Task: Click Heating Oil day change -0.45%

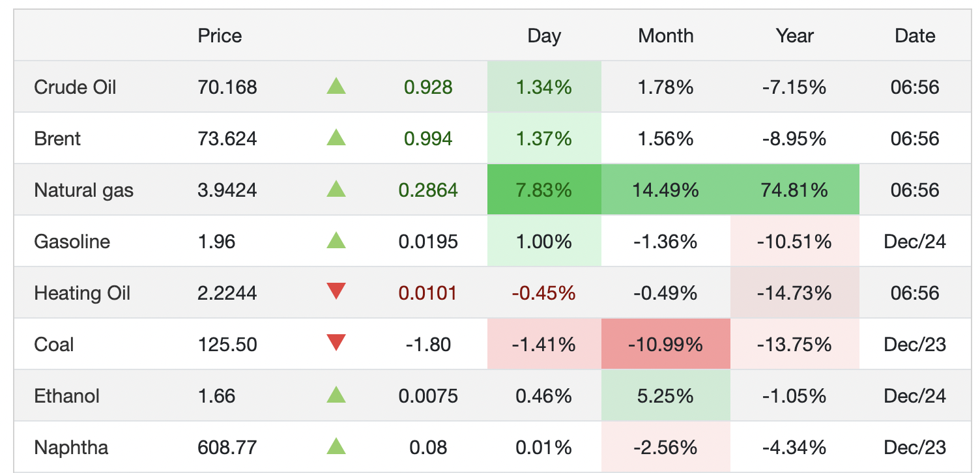Action: pos(544,293)
